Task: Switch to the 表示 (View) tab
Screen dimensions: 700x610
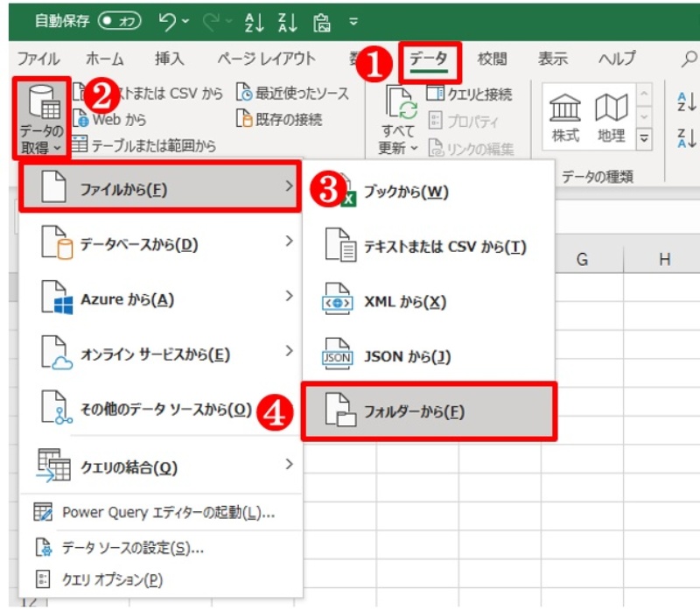Action: [553, 59]
